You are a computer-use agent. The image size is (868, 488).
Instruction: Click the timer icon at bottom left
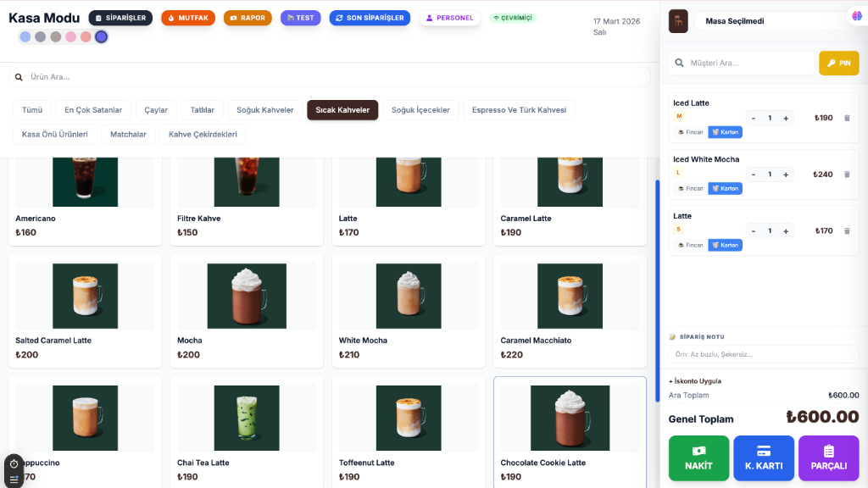pyautogui.click(x=14, y=463)
